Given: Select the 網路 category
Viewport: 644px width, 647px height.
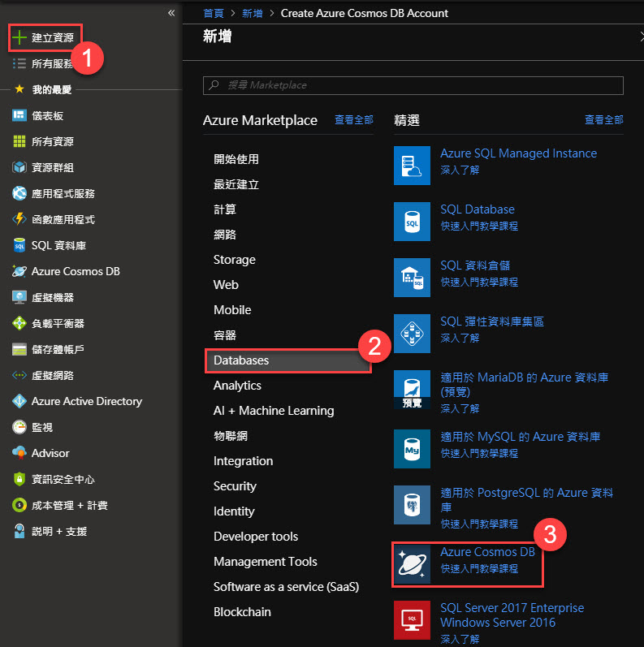Looking at the screenshot, I should 225,235.
